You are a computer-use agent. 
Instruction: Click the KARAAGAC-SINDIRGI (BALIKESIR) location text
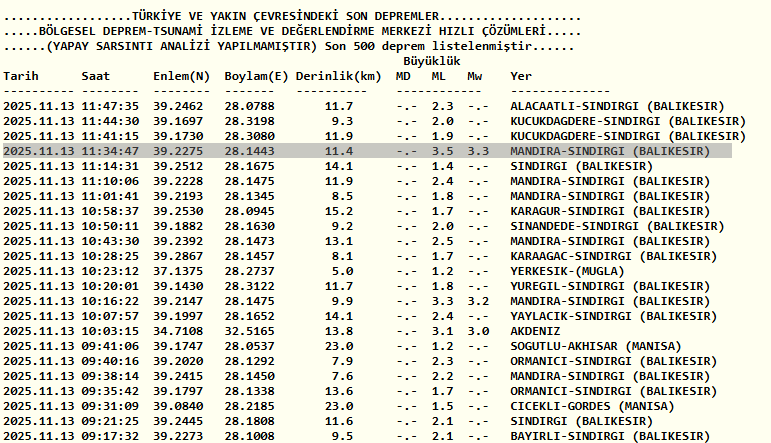[x=614, y=256]
